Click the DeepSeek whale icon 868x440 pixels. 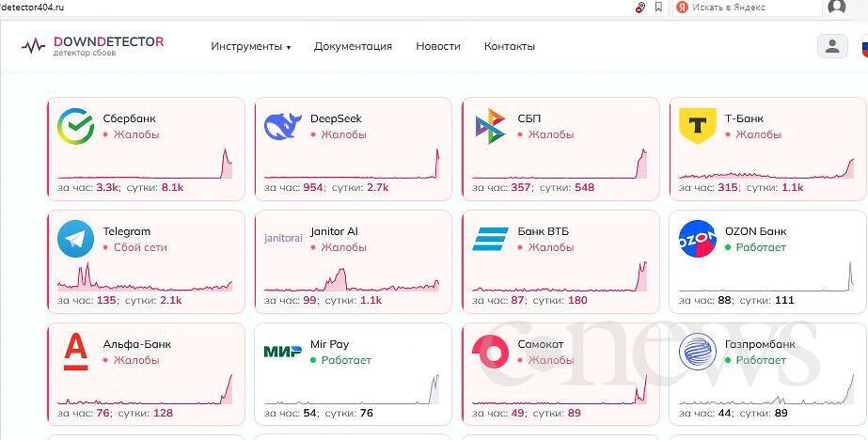[282, 126]
